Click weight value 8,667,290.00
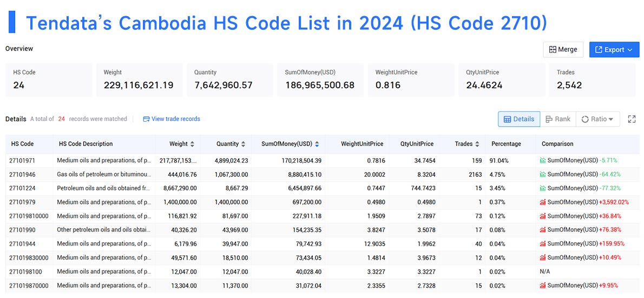 coord(180,188)
